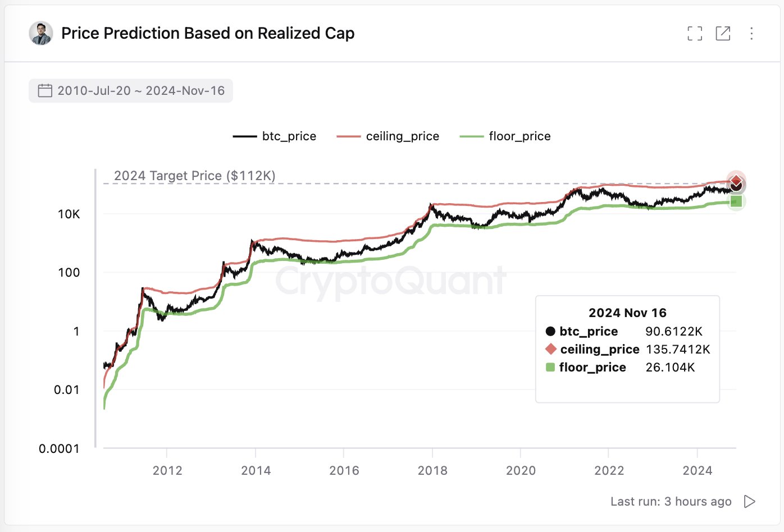This screenshot has width=784, height=532.
Task: Click the 2022 x-axis tick label
Action: coord(609,471)
